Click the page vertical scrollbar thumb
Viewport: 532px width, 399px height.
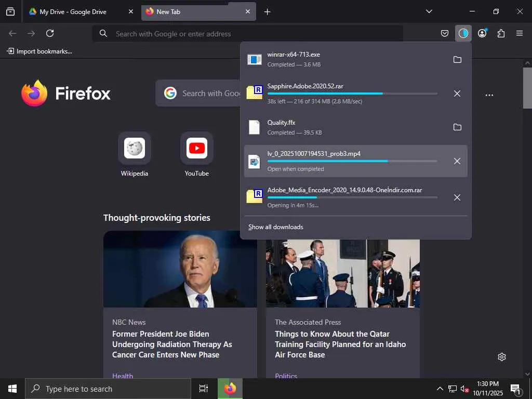(527, 88)
